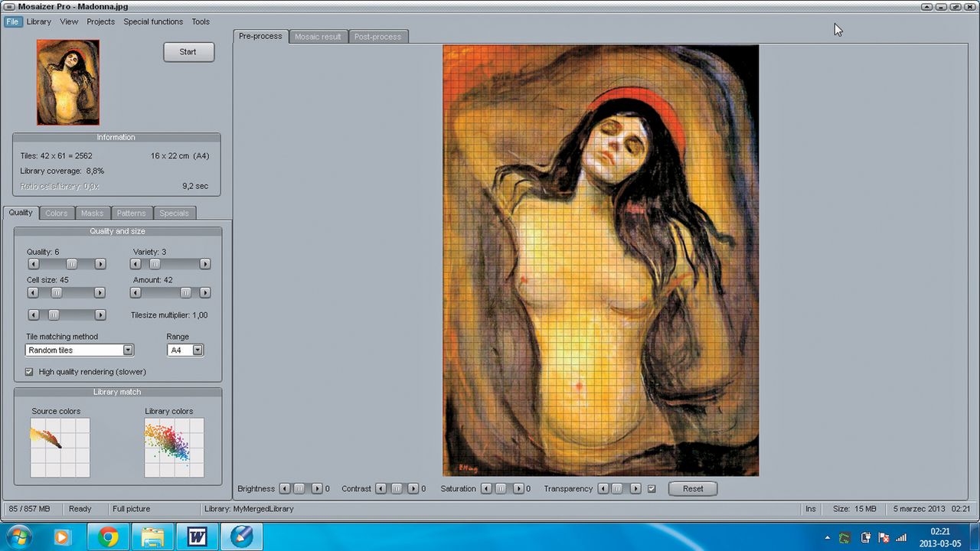Select the Pre-process tab
Screen dimensions: 980x551
pos(260,36)
